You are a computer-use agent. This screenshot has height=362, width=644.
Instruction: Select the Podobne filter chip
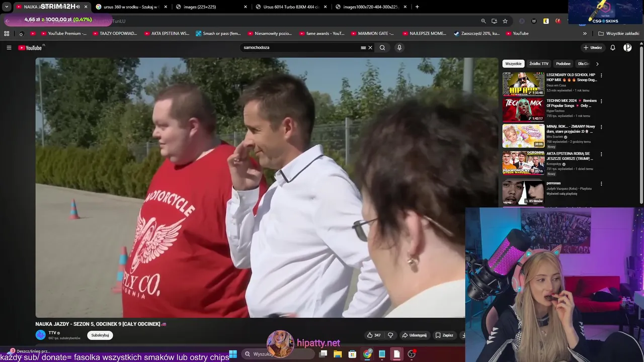[563, 64]
